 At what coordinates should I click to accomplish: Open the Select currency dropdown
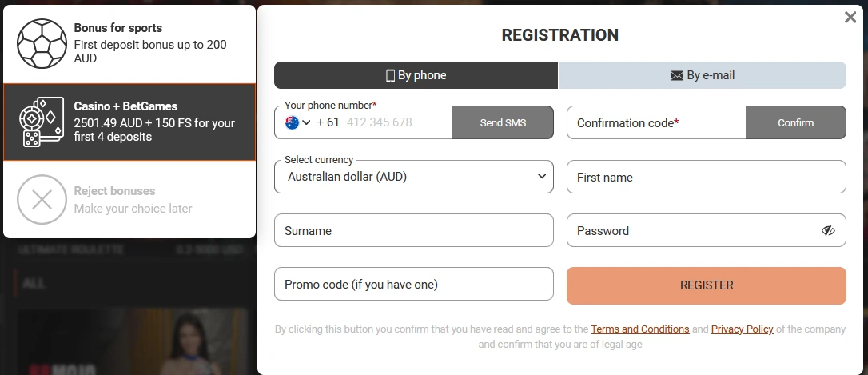[x=414, y=177]
